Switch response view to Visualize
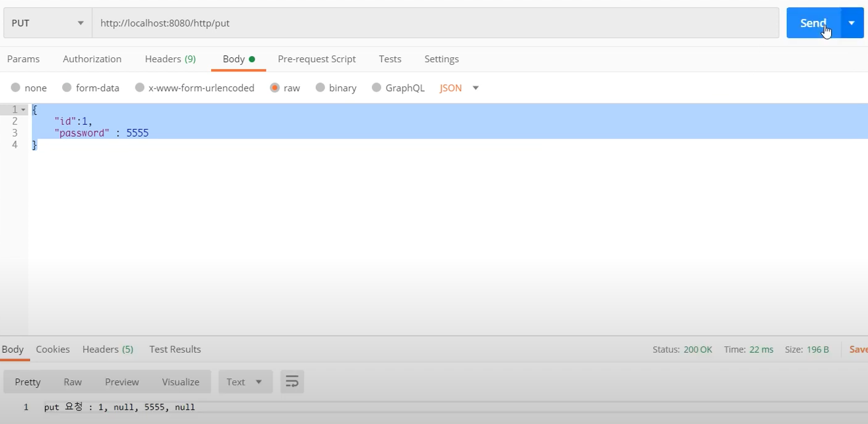Viewport: 868px width, 424px height. [180, 382]
